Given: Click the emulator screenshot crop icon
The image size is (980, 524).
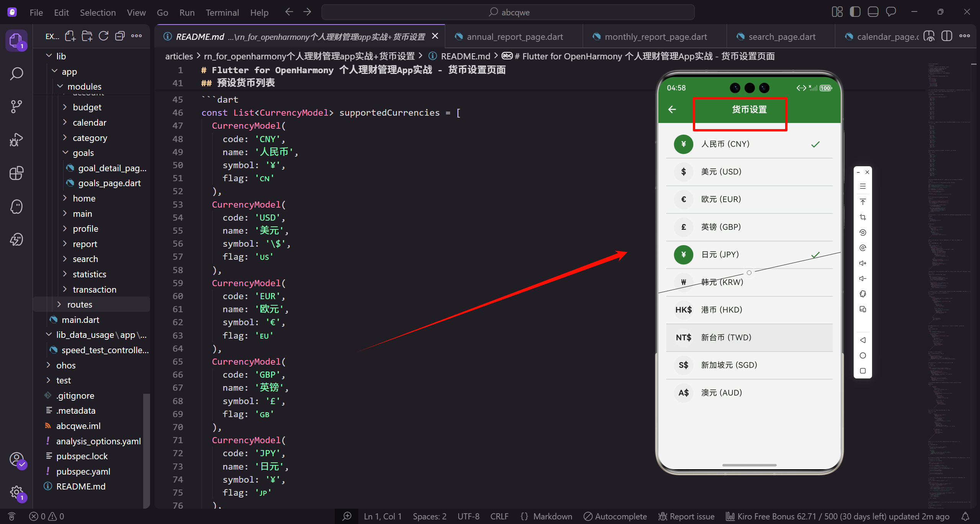Looking at the screenshot, I should click(x=862, y=217).
